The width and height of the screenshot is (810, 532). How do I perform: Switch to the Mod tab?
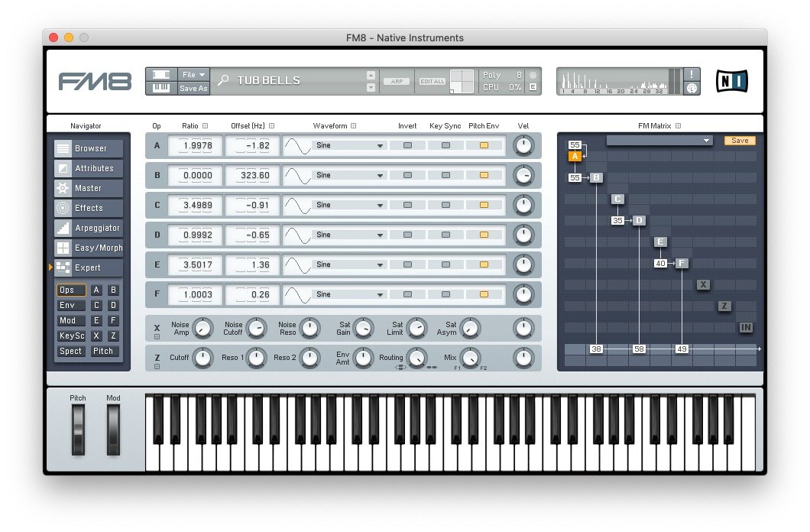pyautogui.click(x=71, y=321)
